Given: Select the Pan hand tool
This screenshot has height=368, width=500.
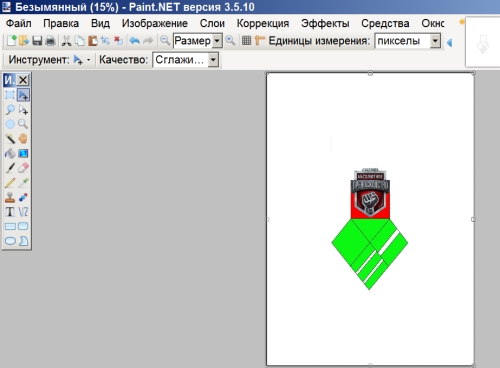Looking at the screenshot, I should [23, 139].
